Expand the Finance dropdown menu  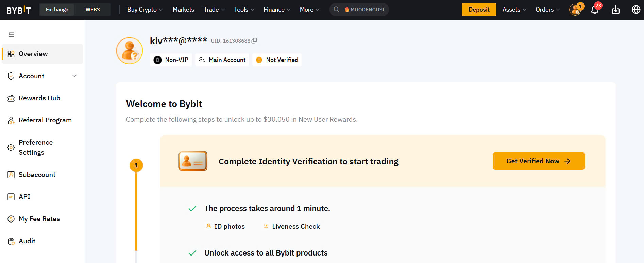click(277, 10)
